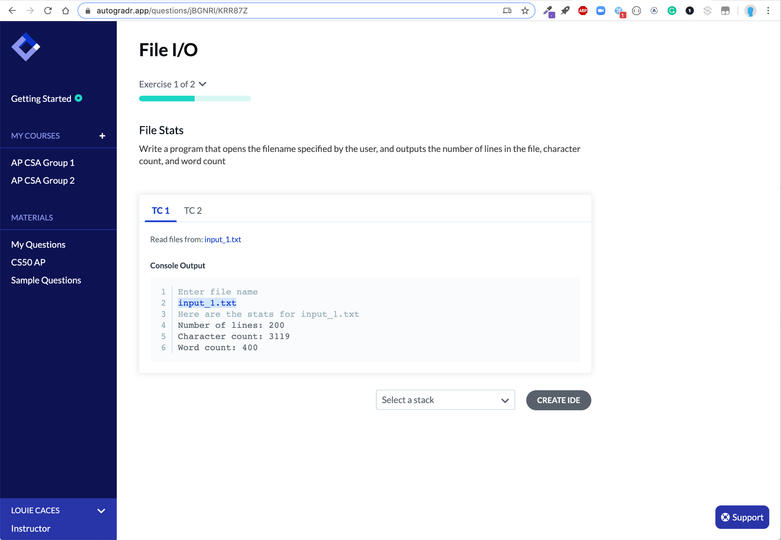Click the CREATE IDE button
Screen dimensions: 781x540
[x=558, y=400]
